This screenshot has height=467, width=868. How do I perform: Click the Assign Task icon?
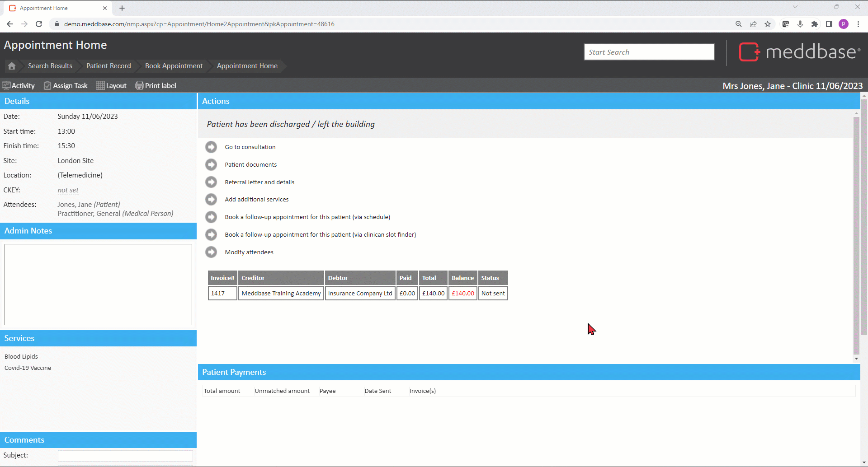click(47, 85)
